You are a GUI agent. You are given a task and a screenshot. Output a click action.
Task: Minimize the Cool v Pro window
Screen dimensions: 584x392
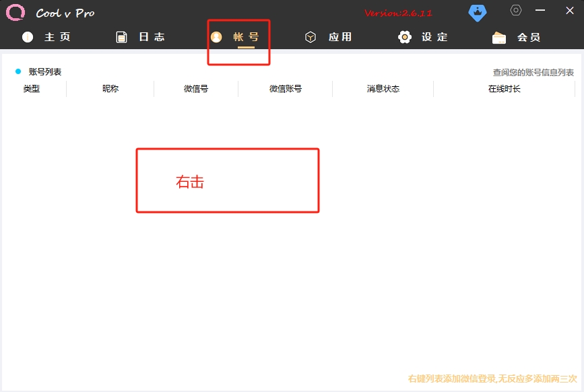(x=540, y=10)
